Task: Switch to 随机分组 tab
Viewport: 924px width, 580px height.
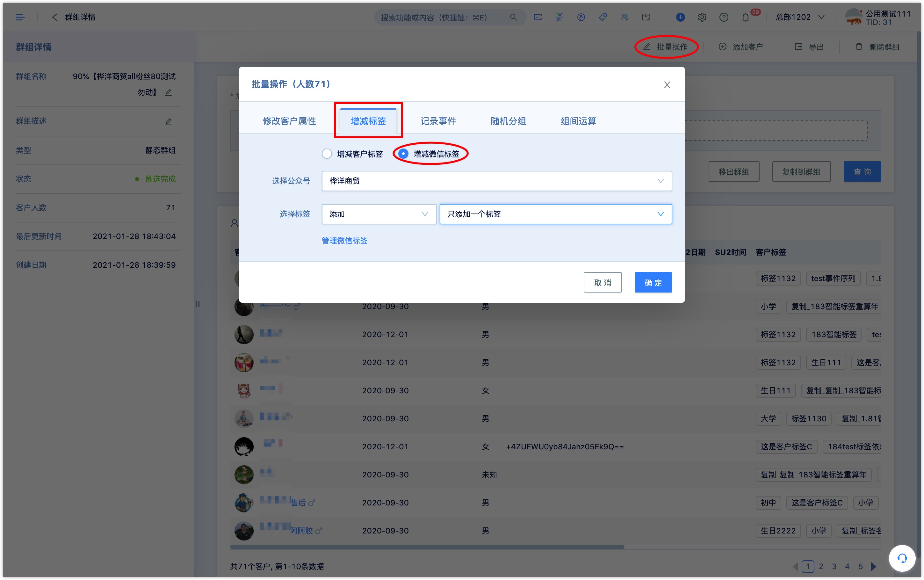Action: [x=509, y=121]
